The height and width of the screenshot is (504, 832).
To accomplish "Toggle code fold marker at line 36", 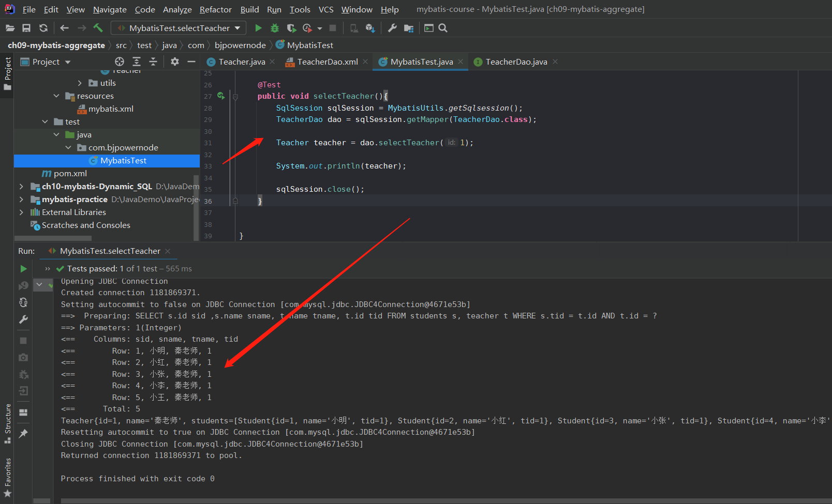I will [235, 201].
